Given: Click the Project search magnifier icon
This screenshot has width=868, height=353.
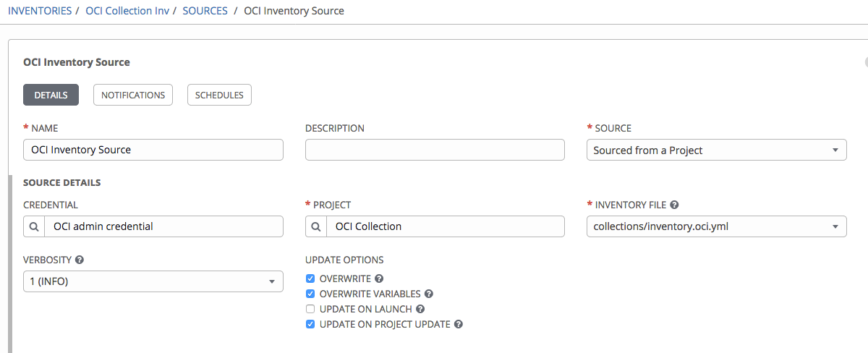Looking at the screenshot, I should click(316, 226).
